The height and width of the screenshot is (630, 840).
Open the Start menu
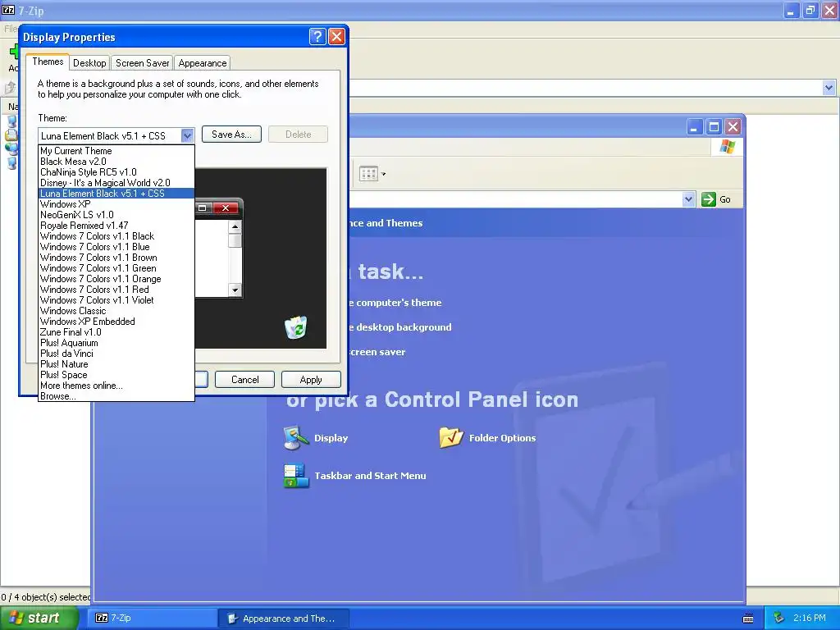click(39, 618)
